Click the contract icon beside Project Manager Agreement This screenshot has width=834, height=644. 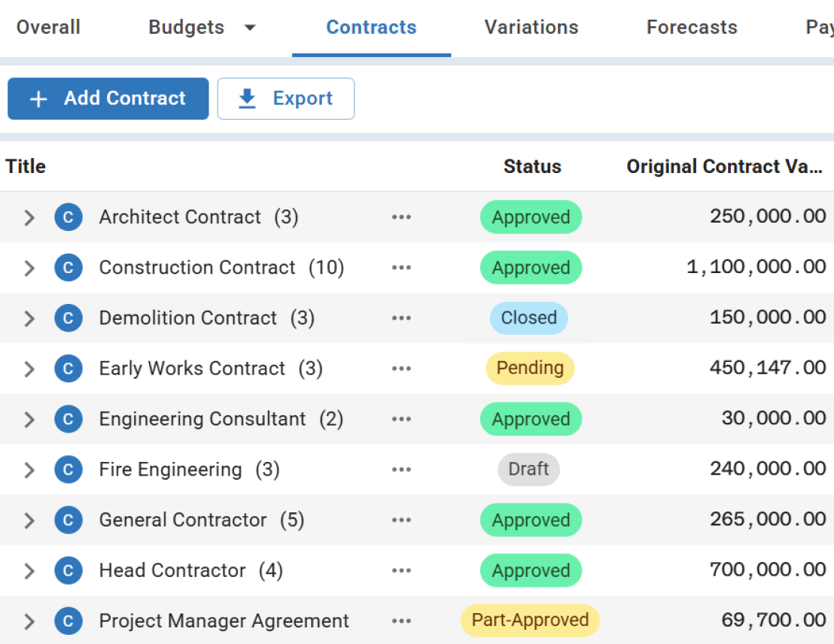[68, 621]
